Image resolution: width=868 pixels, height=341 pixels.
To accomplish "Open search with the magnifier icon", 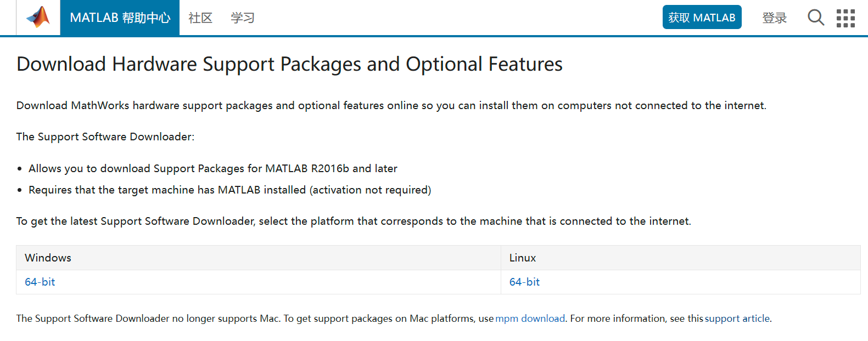I will 815,18.
